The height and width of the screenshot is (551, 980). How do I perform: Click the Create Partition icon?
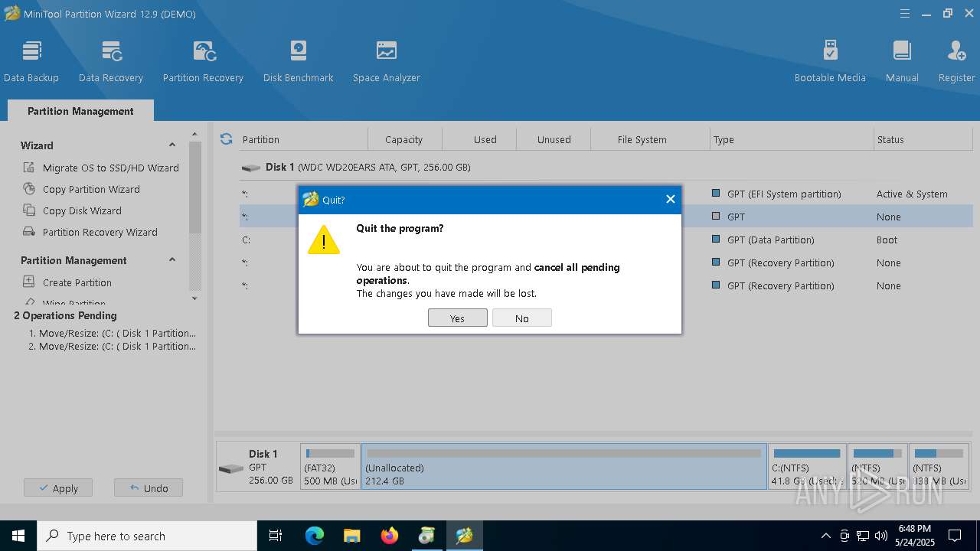(x=29, y=282)
